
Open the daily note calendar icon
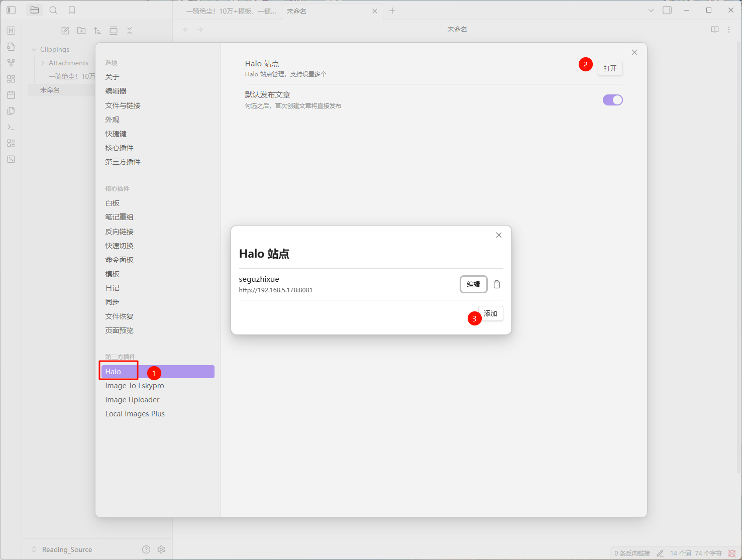[x=11, y=95]
